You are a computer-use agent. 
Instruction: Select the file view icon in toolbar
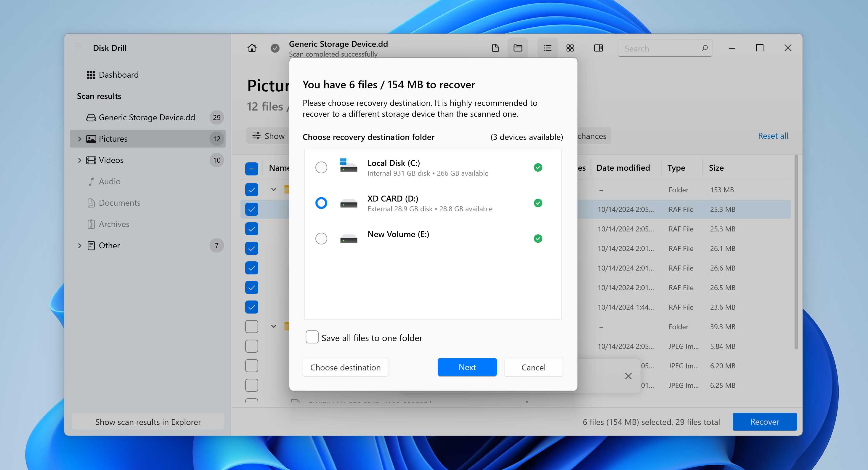tap(495, 48)
